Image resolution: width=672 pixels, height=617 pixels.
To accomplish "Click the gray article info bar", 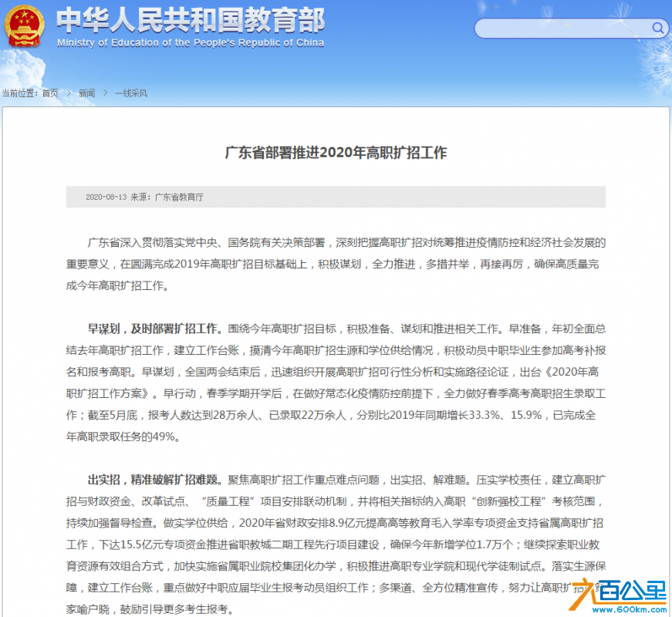I will (336, 197).
